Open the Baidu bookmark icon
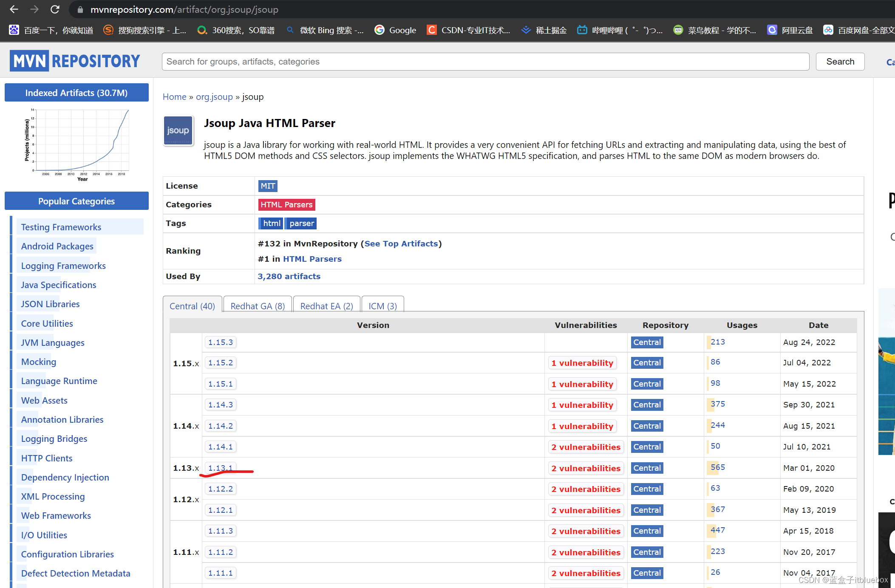Viewport: 895px width, 588px height. [x=14, y=30]
